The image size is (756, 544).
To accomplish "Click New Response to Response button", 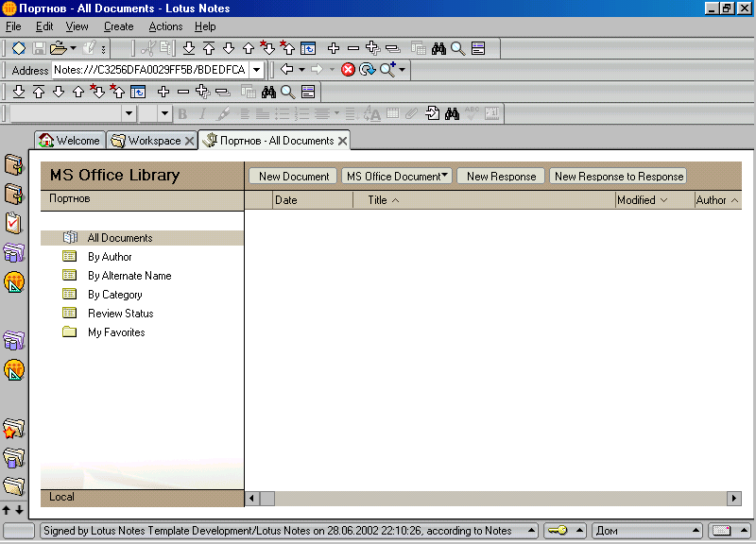I will click(x=619, y=177).
